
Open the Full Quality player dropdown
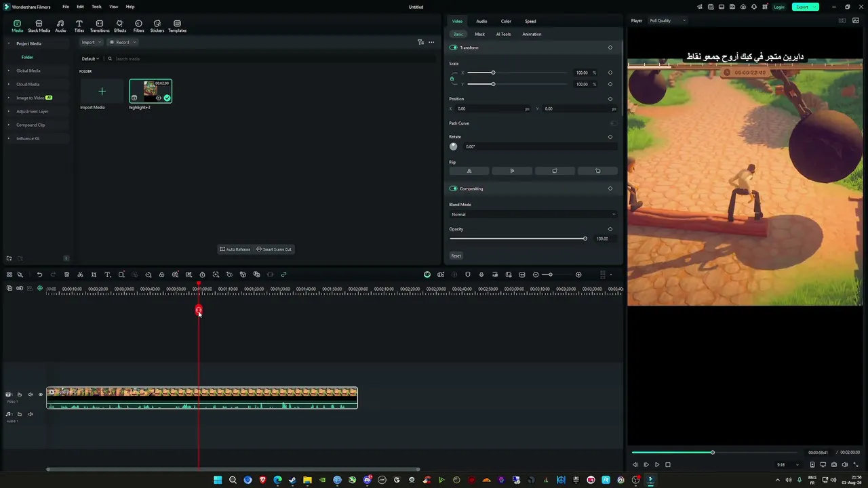(x=667, y=20)
